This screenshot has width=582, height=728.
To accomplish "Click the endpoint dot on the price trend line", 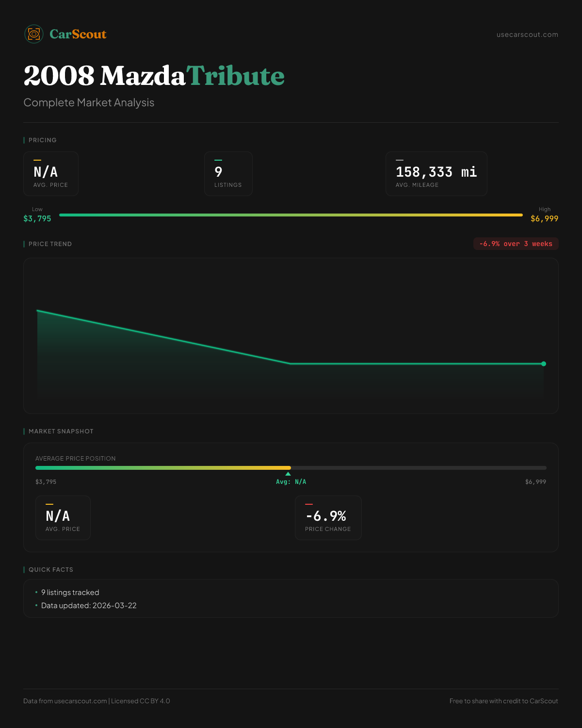I will click(x=544, y=364).
